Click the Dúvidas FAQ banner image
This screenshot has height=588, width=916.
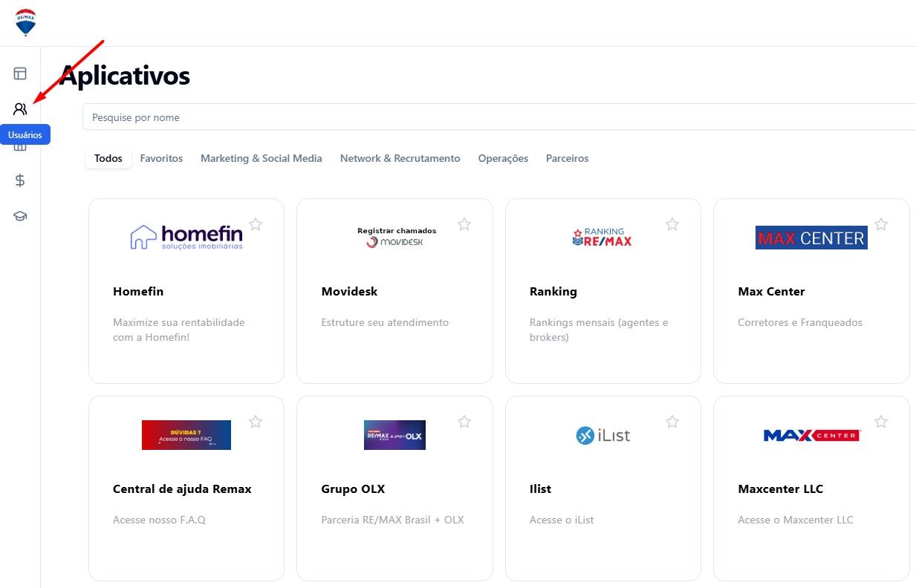[186, 435]
